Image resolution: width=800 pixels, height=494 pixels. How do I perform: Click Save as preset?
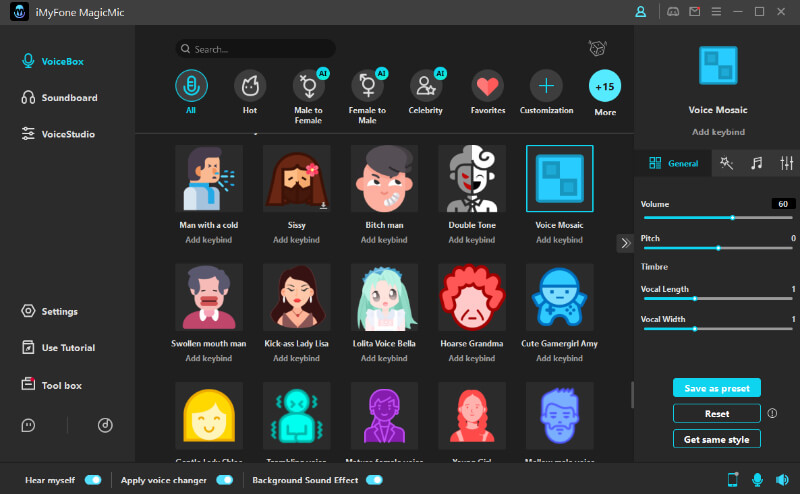(717, 388)
